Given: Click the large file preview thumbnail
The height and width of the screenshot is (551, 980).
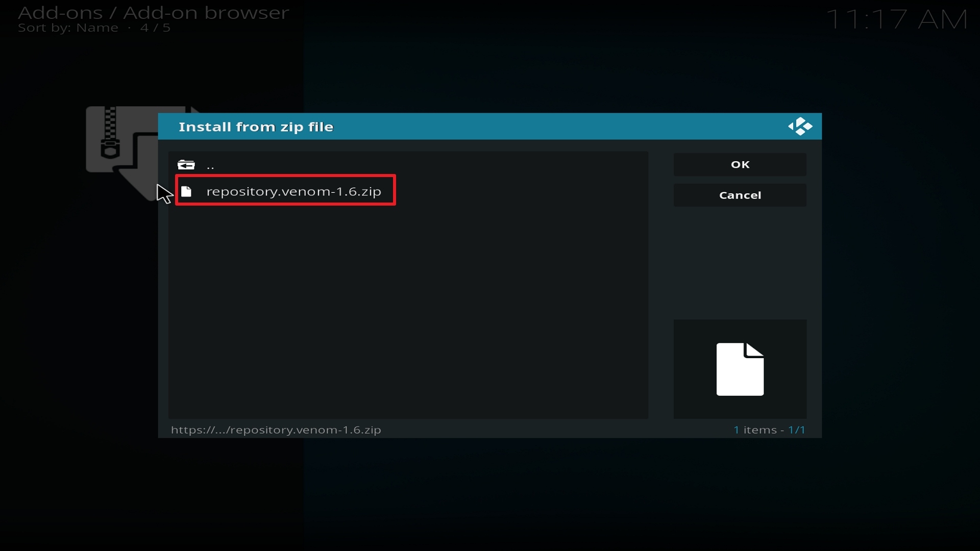Looking at the screenshot, I should 740,369.
